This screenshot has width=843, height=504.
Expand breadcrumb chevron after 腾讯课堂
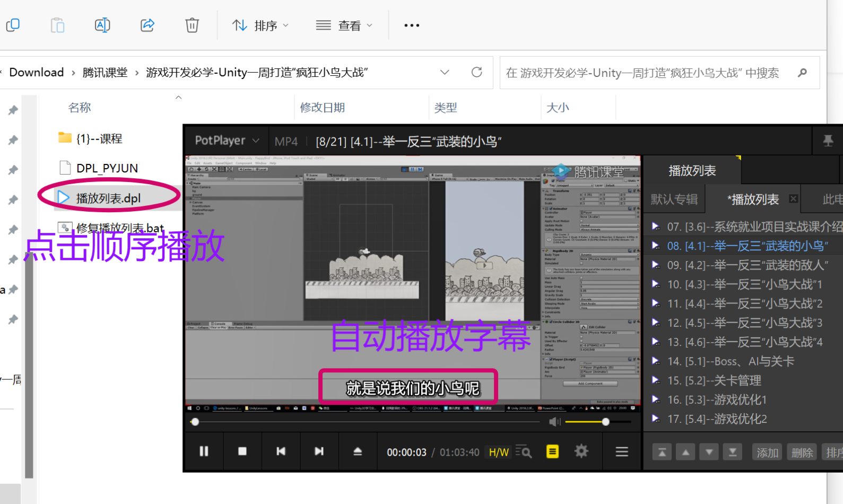click(137, 73)
